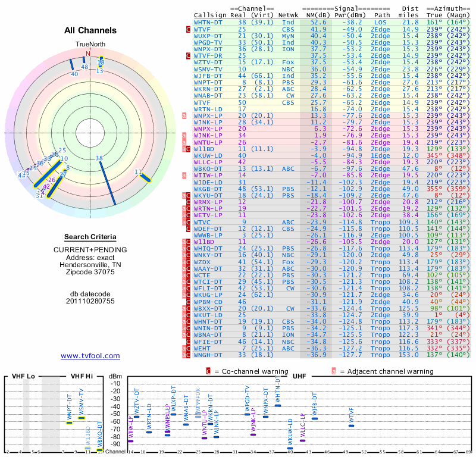Screen dimensions: 476x457
Task: Select the adjacent-channel badge beside WIIW-LP
Action: (184, 175)
